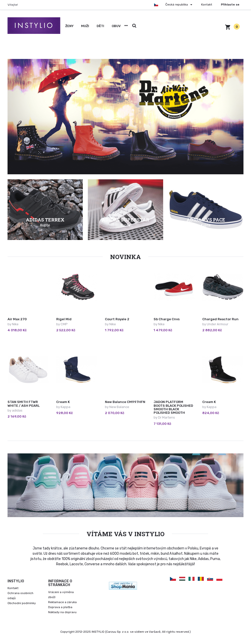Click the ShopMania badge
The image size is (251, 644).
coord(123,586)
